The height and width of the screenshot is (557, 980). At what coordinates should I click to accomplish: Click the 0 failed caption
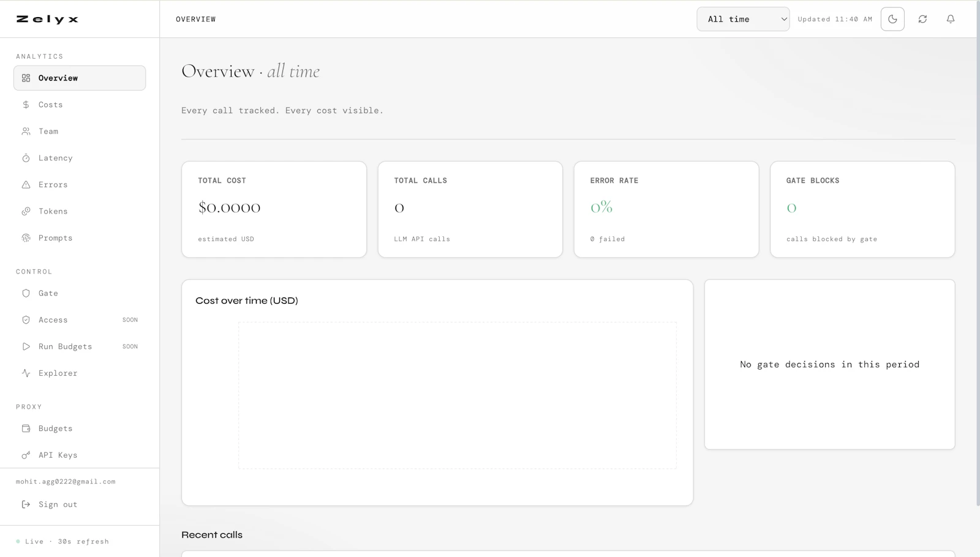click(x=608, y=239)
